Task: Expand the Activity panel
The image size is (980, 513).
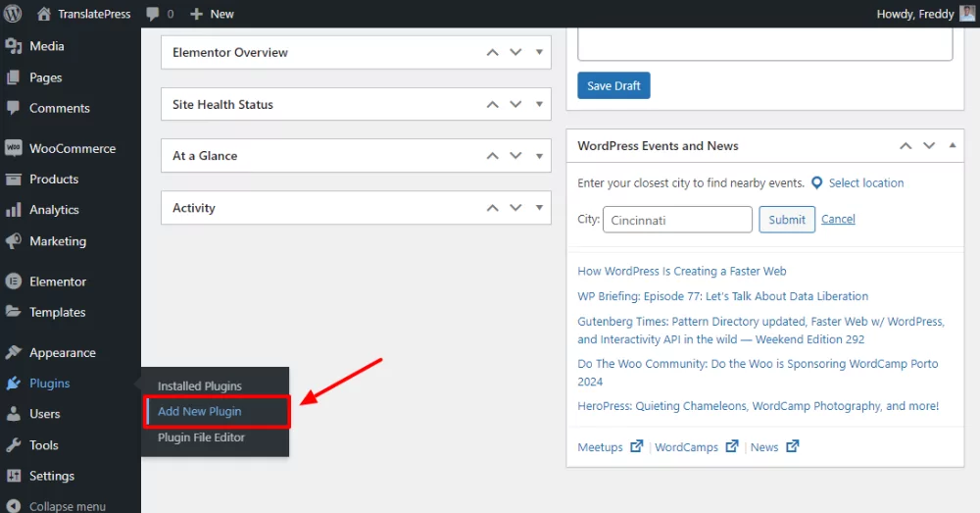Action: click(539, 208)
